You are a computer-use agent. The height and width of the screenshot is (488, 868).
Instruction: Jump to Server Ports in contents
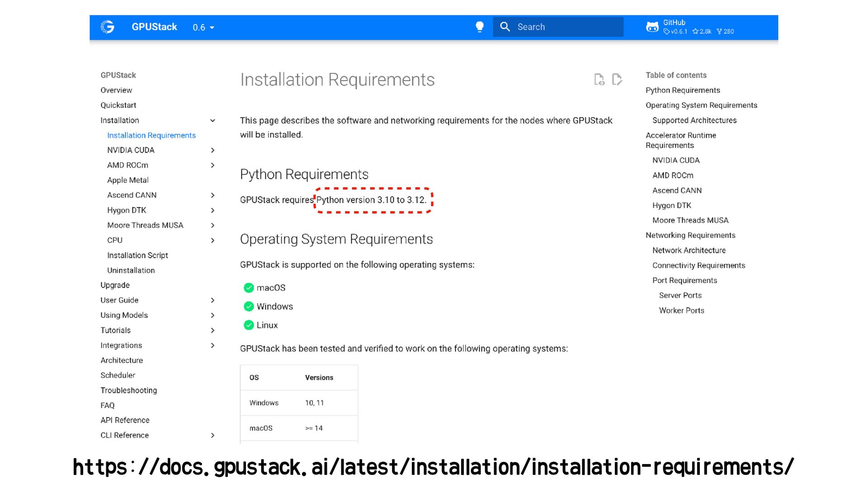680,296
